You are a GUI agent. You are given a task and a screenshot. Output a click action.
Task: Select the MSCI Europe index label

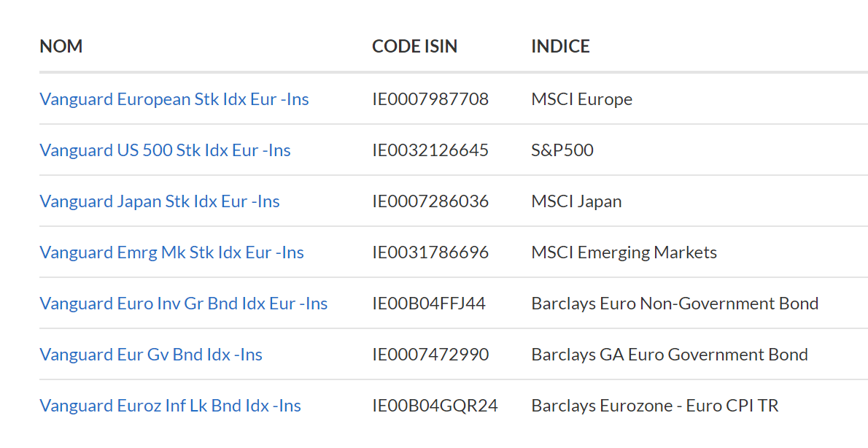click(x=581, y=99)
